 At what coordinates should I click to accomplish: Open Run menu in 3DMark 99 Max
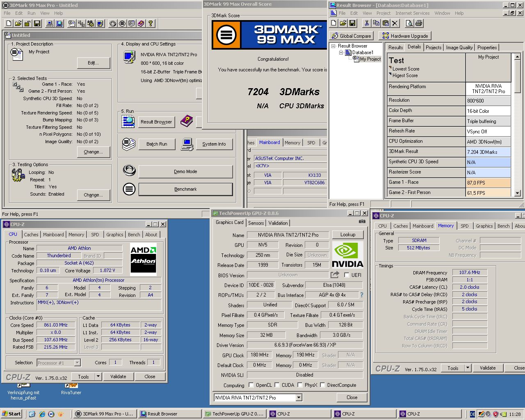(31, 13)
